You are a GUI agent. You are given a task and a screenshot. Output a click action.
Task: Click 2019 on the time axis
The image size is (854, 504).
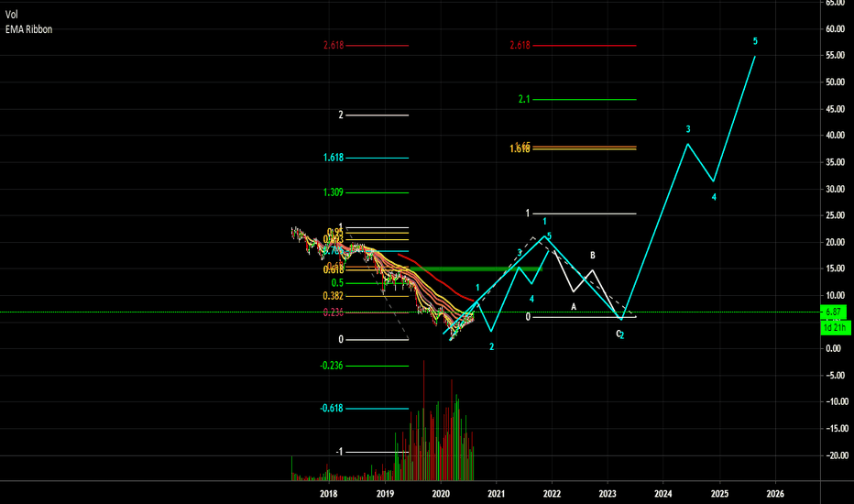tap(385, 494)
